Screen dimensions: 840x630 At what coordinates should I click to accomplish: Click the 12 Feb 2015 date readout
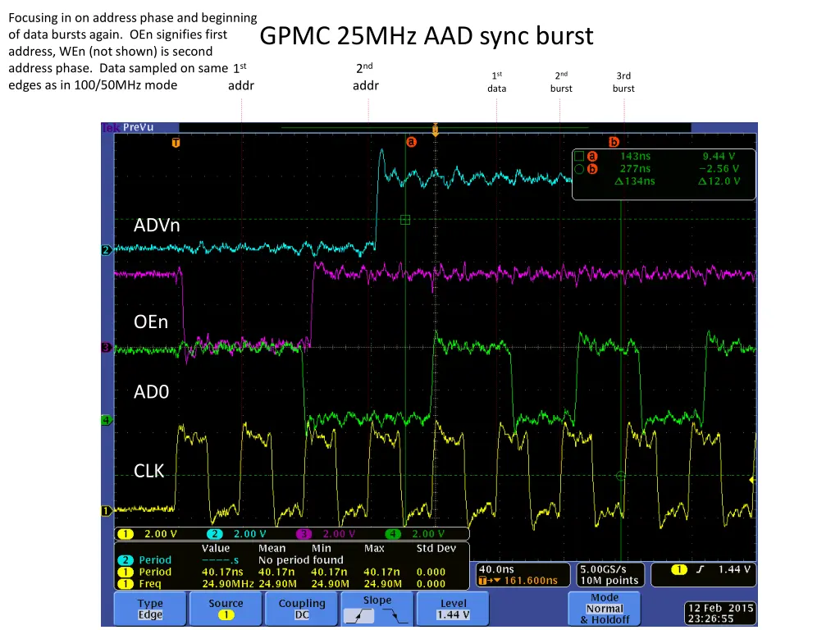coord(720,608)
